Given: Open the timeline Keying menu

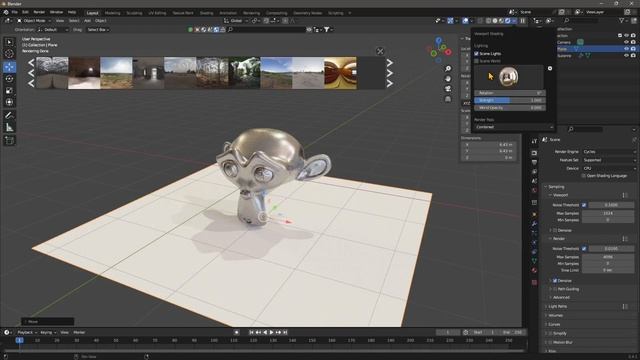Looking at the screenshot, I should pos(48,332).
